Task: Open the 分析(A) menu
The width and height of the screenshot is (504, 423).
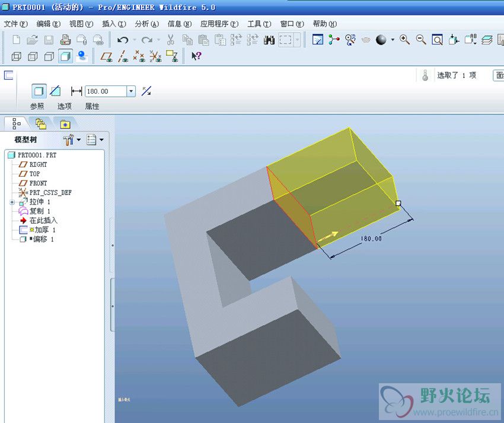Action: pyautogui.click(x=147, y=24)
